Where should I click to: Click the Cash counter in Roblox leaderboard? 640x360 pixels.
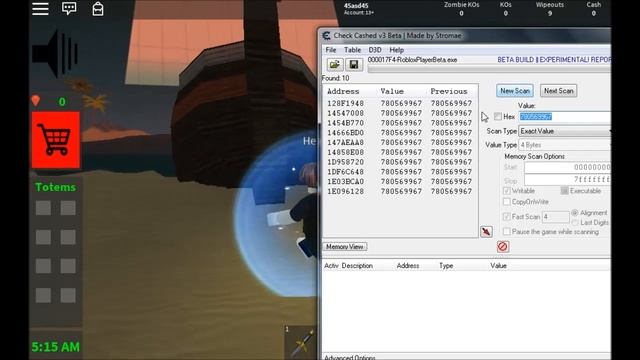click(x=593, y=9)
